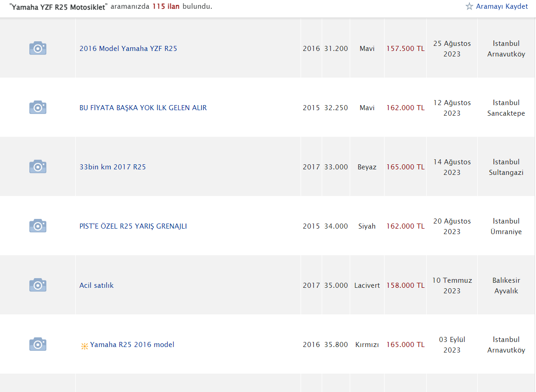536x392 pixels.
Task: Click the star icon next to Aramayı Kaydet
Action: pos(469,6)
